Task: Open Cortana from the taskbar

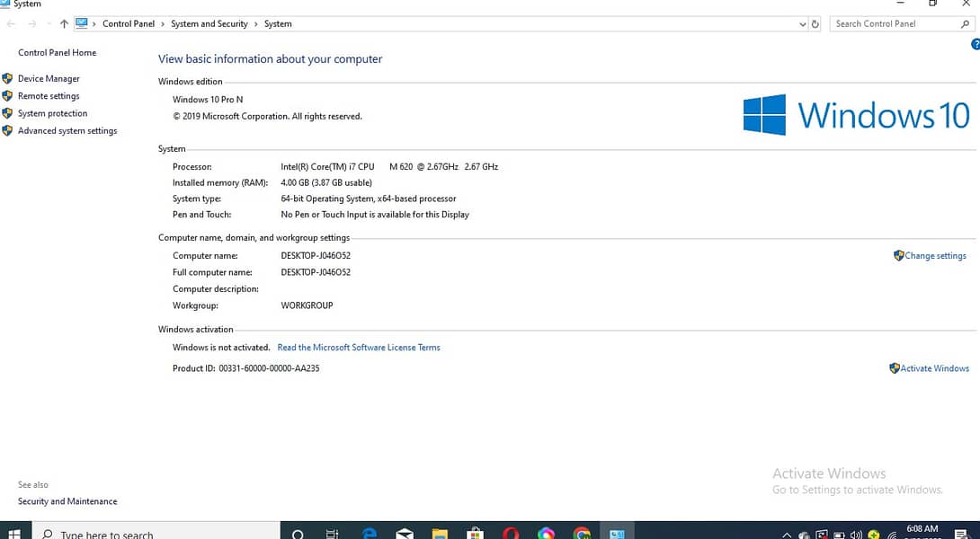Action: (298, 534)
